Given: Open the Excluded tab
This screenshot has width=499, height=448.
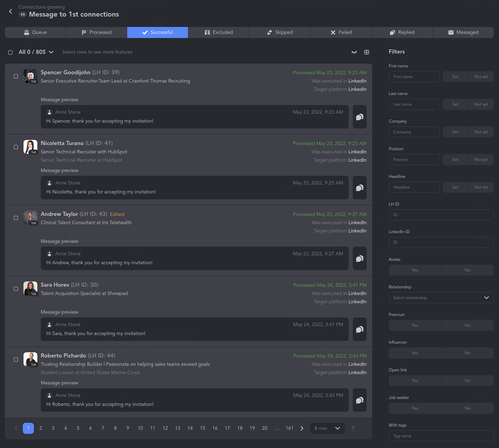Looking at the screenshot, I should click(x=219, y=32).
